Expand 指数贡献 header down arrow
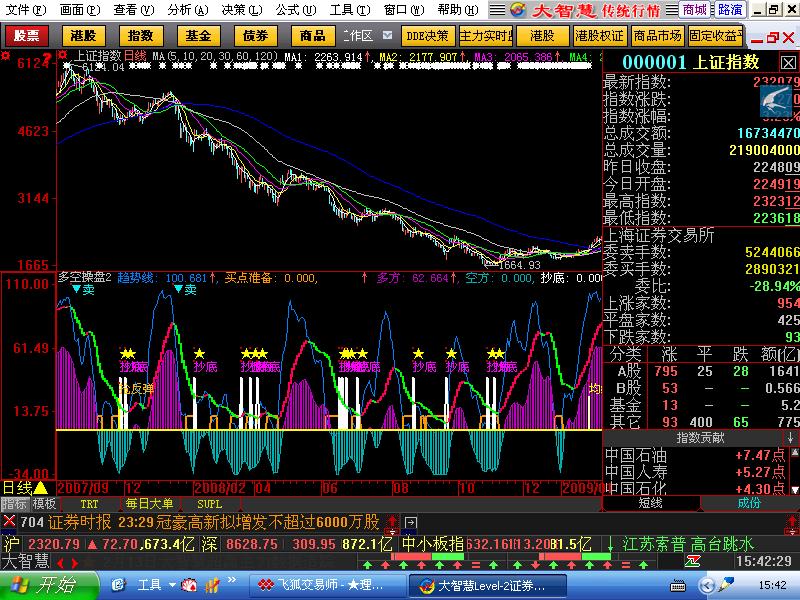 coord(790,437)
